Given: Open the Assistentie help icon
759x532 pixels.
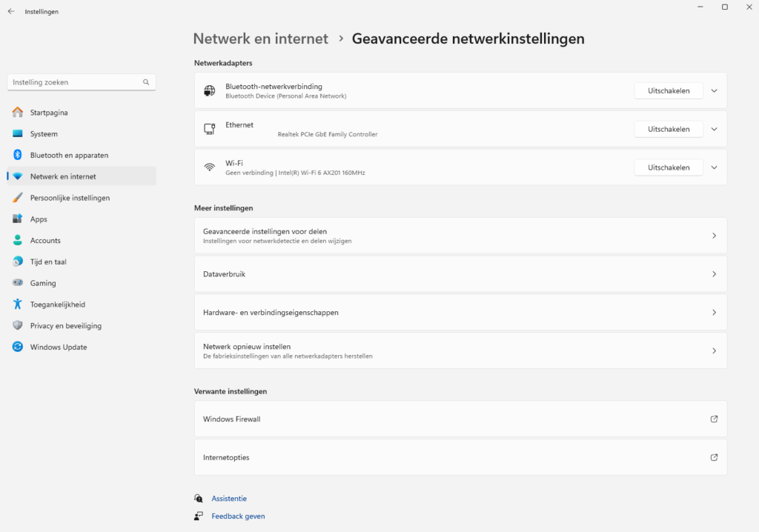Looking at the screenshot, I should pyautogui.click(x=197, y=498).
